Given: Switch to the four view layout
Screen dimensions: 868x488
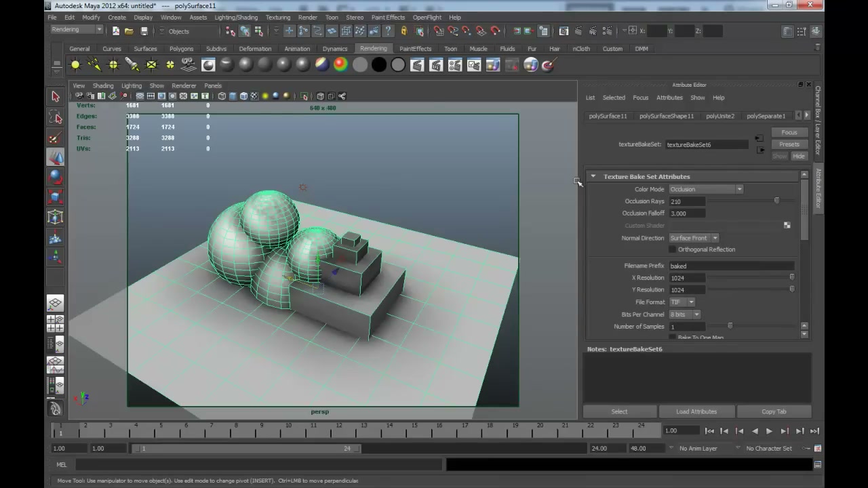Looking at the screenshot, I should pos(56,323).
